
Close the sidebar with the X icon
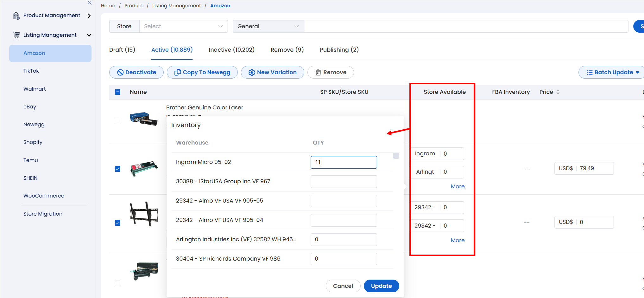(90, 3)
